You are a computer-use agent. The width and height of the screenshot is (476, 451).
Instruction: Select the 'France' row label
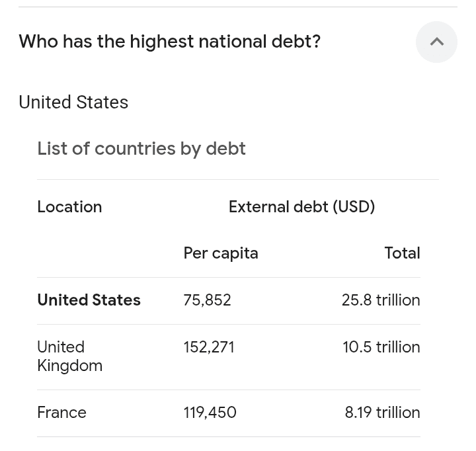pos(62,413)
